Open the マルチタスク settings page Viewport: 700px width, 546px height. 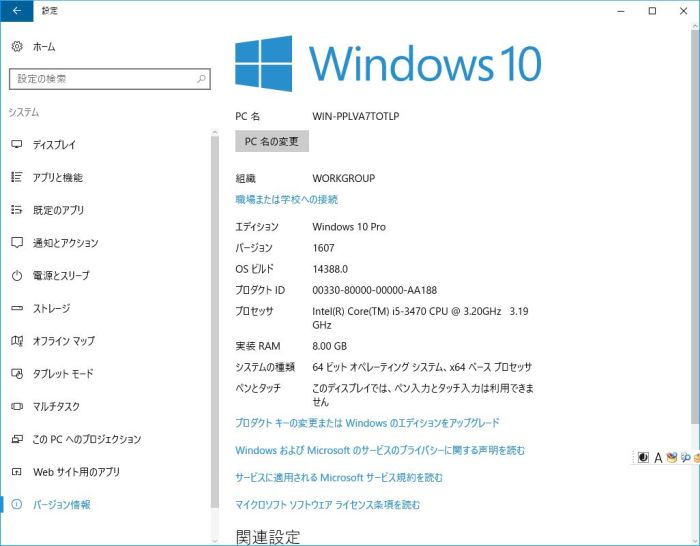[x=56, y=407]
